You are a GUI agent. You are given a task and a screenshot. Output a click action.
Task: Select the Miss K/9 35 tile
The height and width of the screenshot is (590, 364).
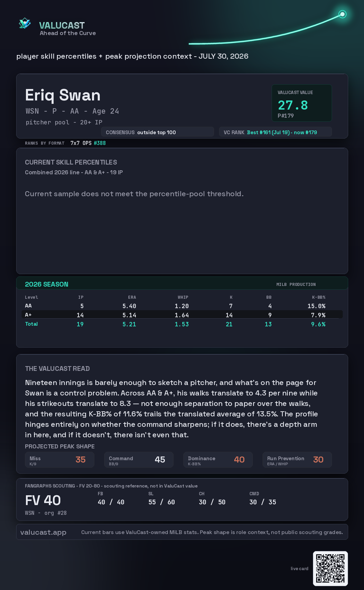[x=60, y=460]
